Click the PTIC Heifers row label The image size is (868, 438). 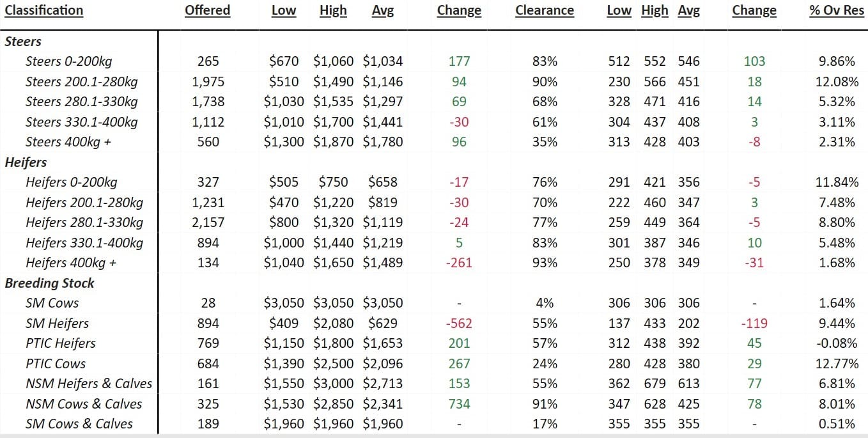tap(60, 343)
